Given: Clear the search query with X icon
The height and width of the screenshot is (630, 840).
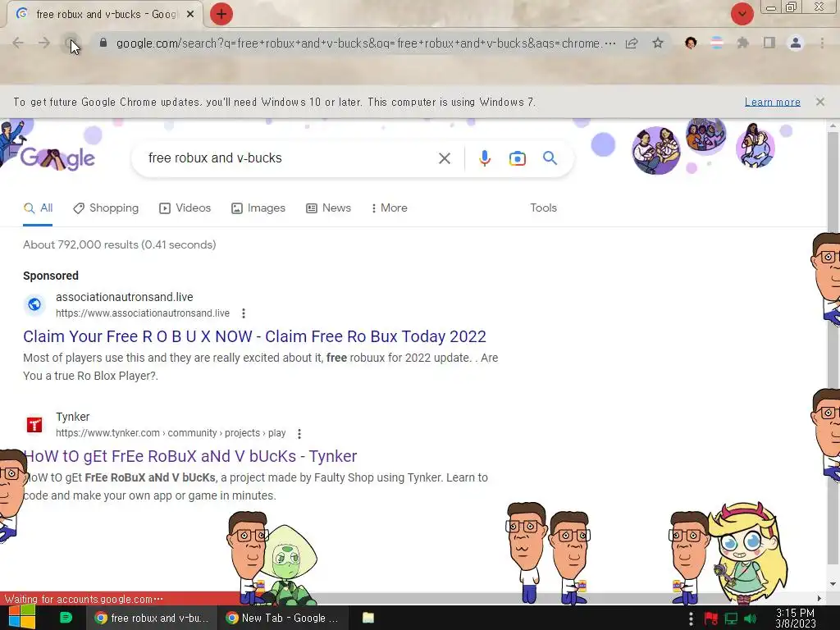Looking at the screenshot, I should click(444, 158).
